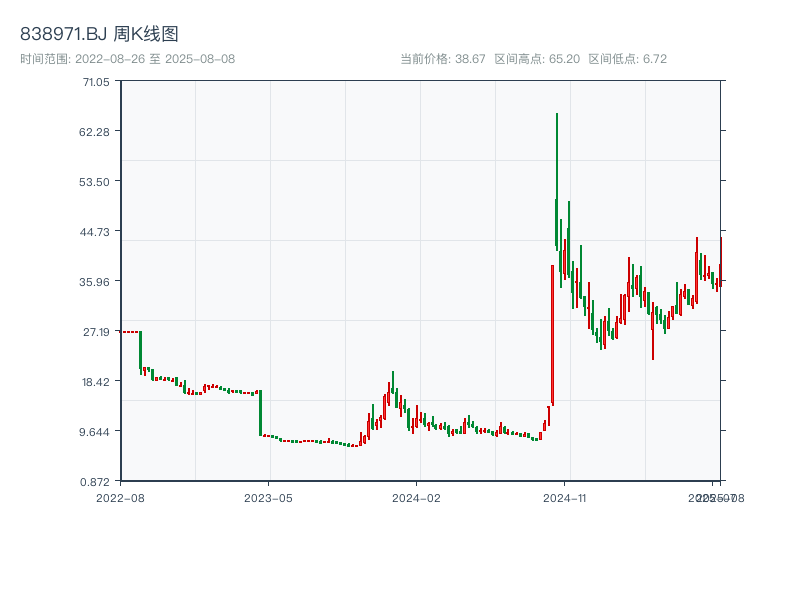Click y-axis label 62.28
Viewport: 800px width, 600px height.
tap(94, 132)
